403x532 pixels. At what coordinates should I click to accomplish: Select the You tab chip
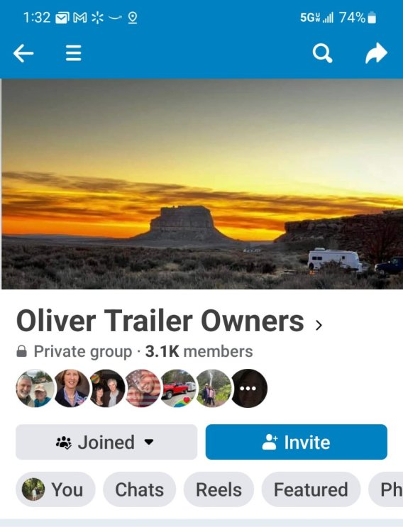coord(55,489)
